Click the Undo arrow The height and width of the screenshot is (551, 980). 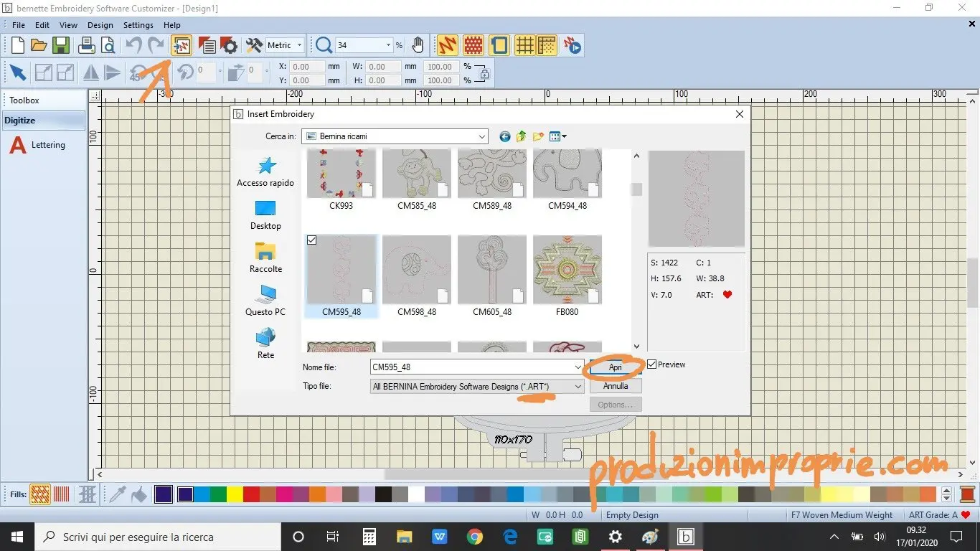[133, 45]
